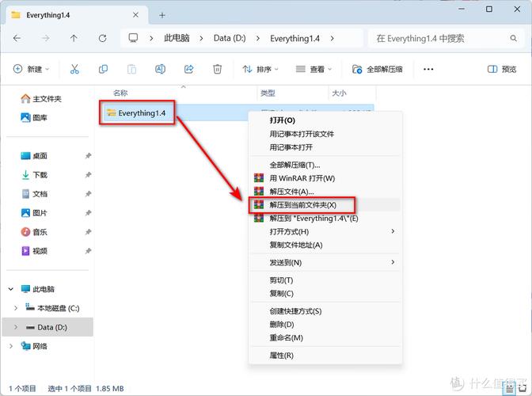The width and height of the screenshot is (532, 396).
Task: Expand the 网络 network tree node
Action: (10, 346)
